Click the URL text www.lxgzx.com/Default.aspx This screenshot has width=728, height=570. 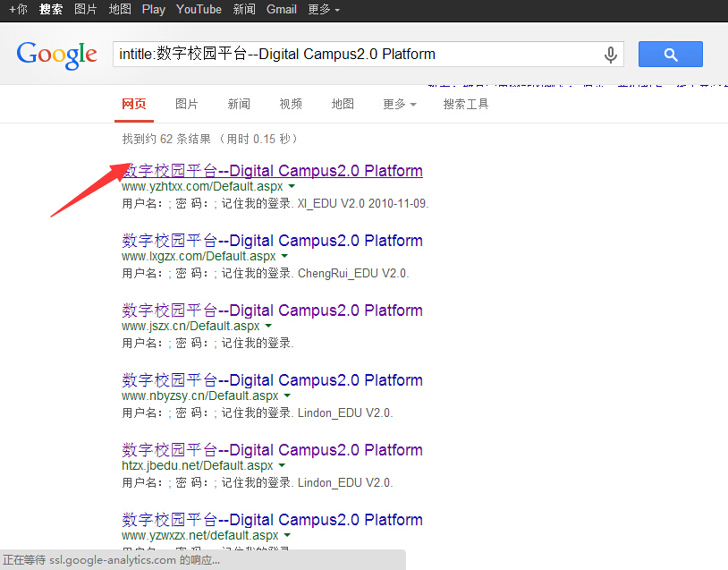(x=199, y=256)
